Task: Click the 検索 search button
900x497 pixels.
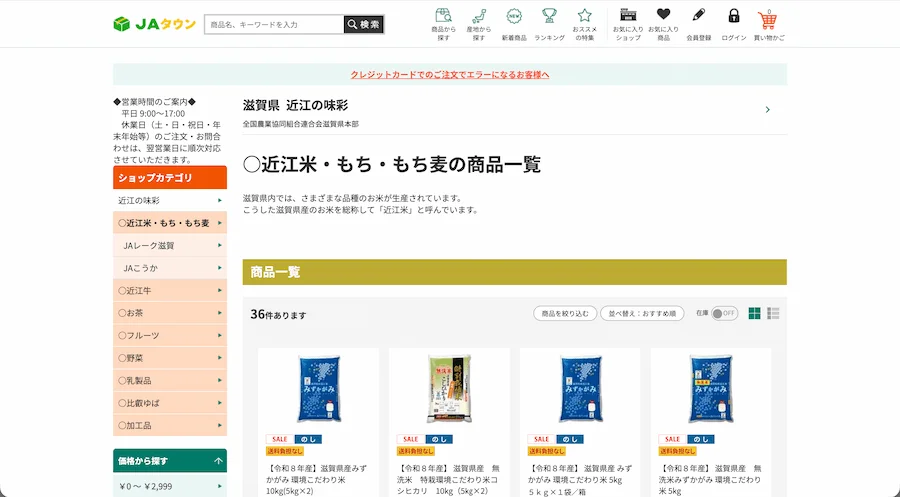Action: (x=364, y=24)
